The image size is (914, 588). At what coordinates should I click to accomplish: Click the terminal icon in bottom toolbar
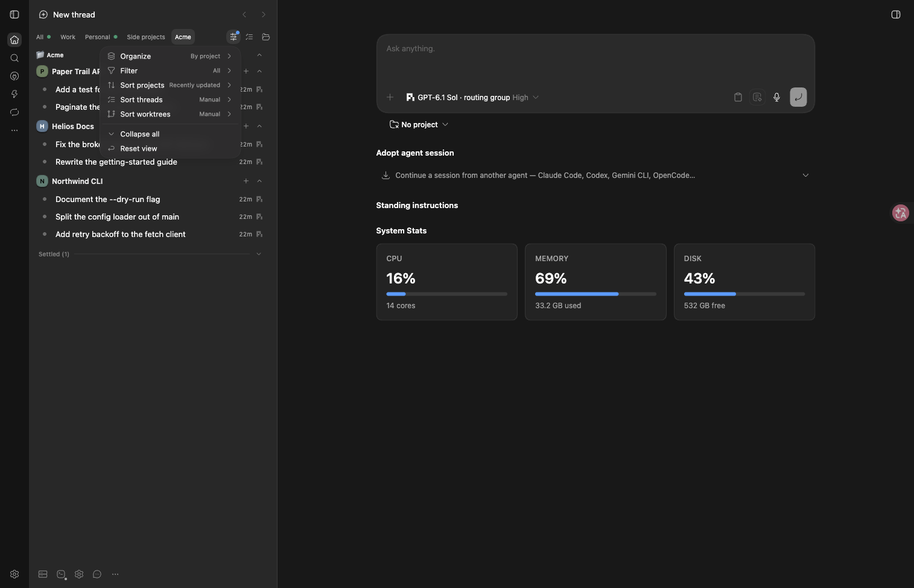click(x=61, y=574)
